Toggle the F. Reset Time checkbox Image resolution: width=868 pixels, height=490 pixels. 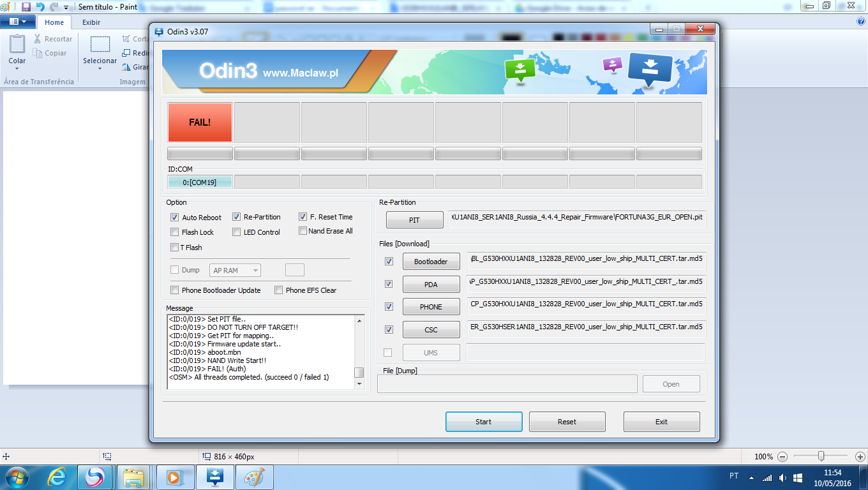click(x=303, y=217)
